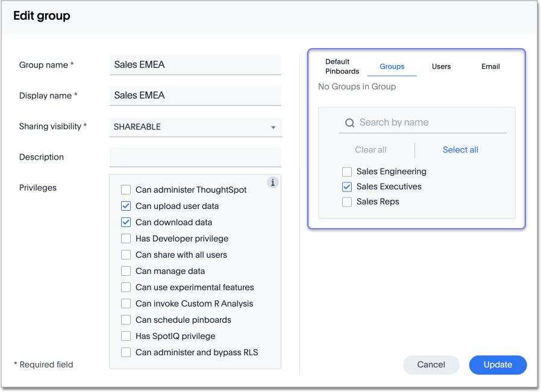Switch to the Default Pinboards tab
This screenshot has width=541, height=392.
click(x=342, y=66)
